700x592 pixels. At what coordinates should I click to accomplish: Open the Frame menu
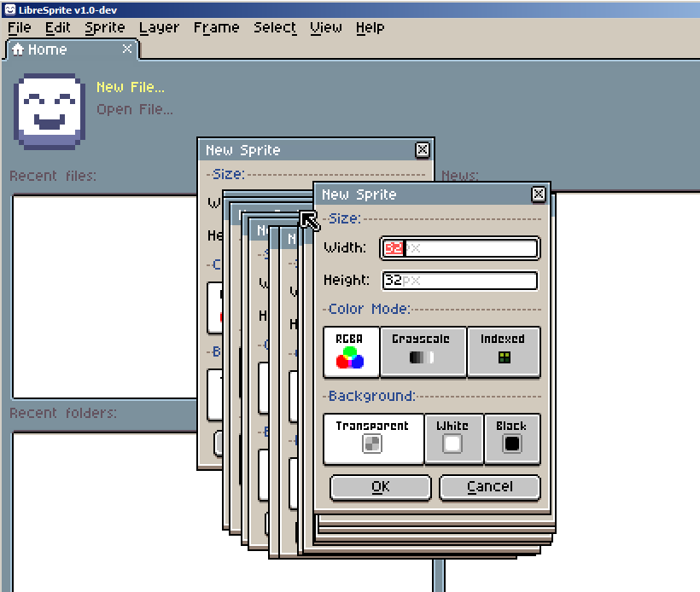coord(216,27)
